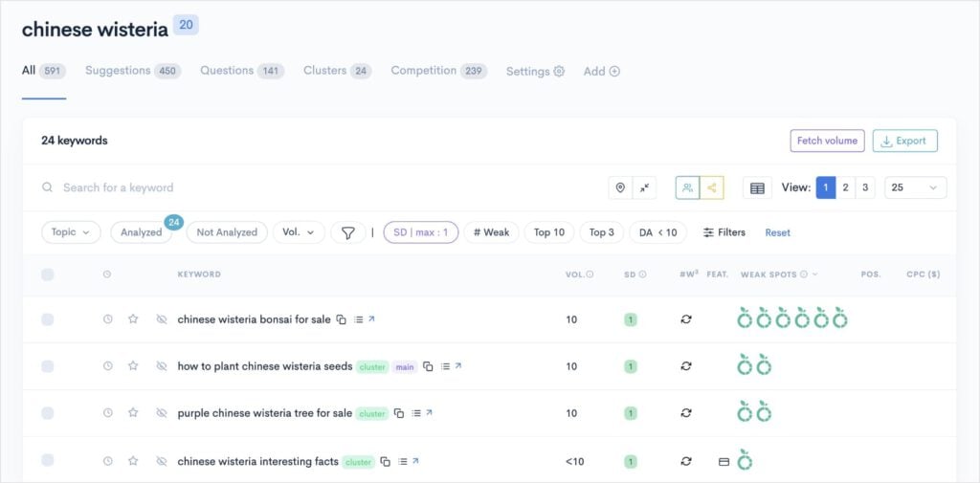The image size is (980, 483).
Task: Refresh weak spots for bonsai for sale row
Action: (x=686, y=319)
